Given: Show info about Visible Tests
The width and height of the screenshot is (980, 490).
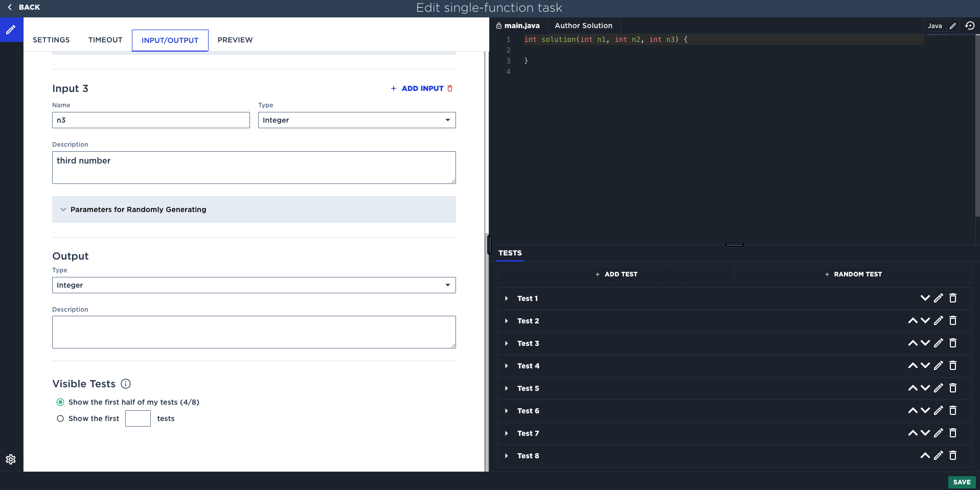Looking at the screenshot, I should click(126, 384).
